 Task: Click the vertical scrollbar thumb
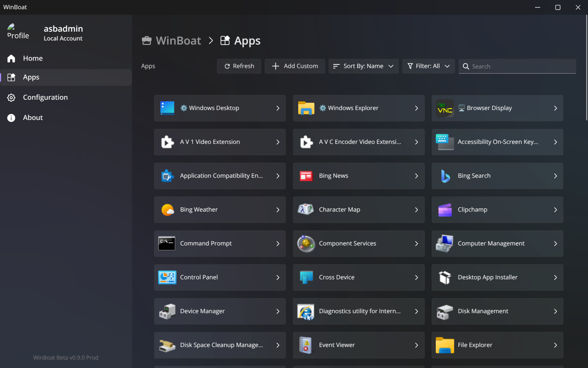point(587,67)
